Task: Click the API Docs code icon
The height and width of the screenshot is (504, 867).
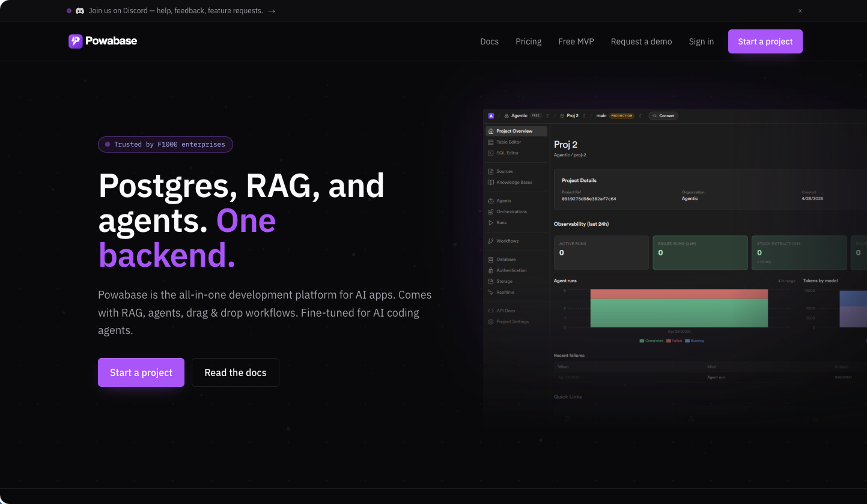Action: pos(491,311)
